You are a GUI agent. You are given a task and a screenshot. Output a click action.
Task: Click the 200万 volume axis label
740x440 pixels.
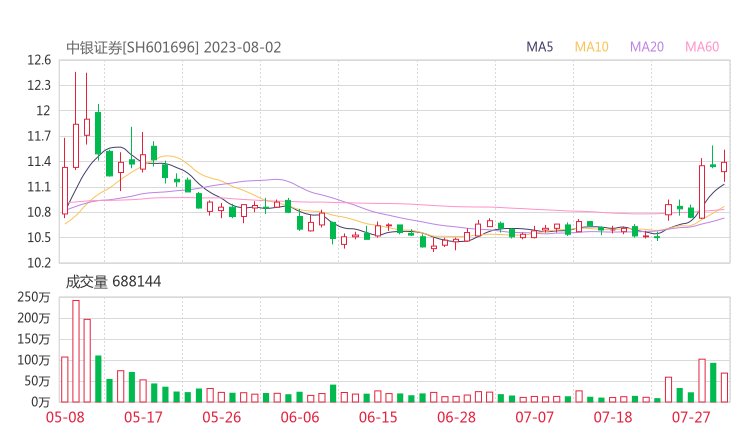pos(34,319)
